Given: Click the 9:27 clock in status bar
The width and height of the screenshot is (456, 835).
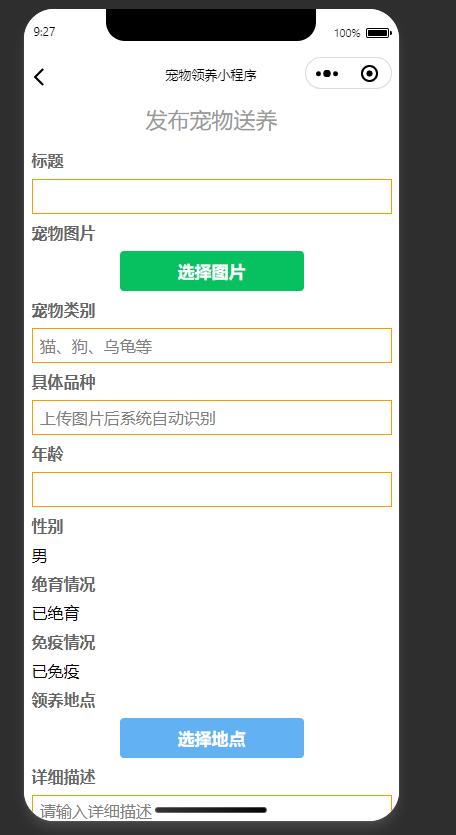Looking at the screenshot, I should tap(44, 32).
